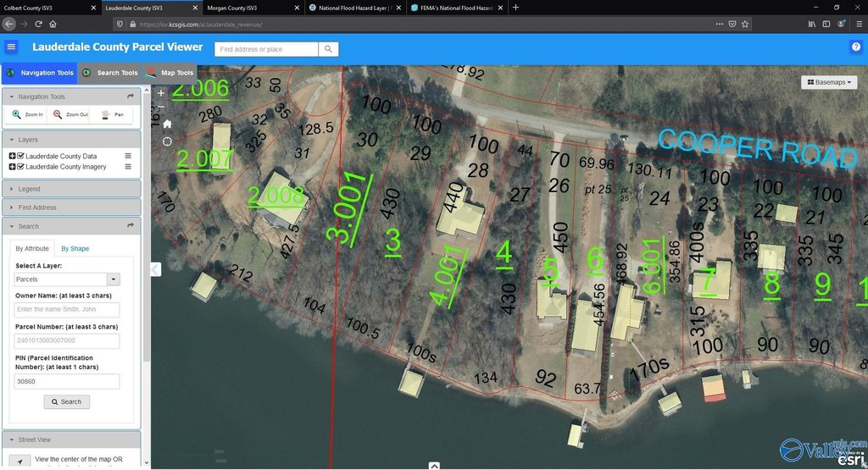Switch to the Search Tools tab
The height and width of the screenshot is (470, 868).
[110, 73]
